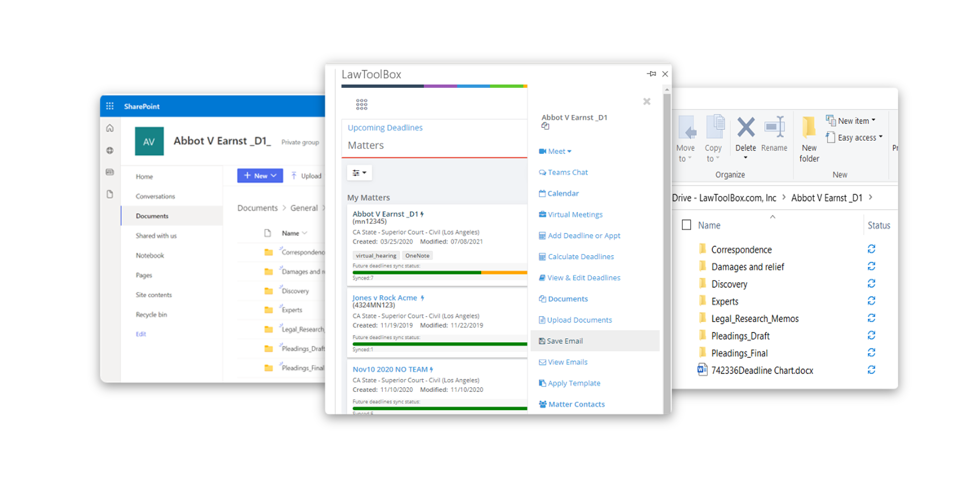Click the Calculate Deadlines link
Viewport: 980px width, 482px height.
coord(580,256)
